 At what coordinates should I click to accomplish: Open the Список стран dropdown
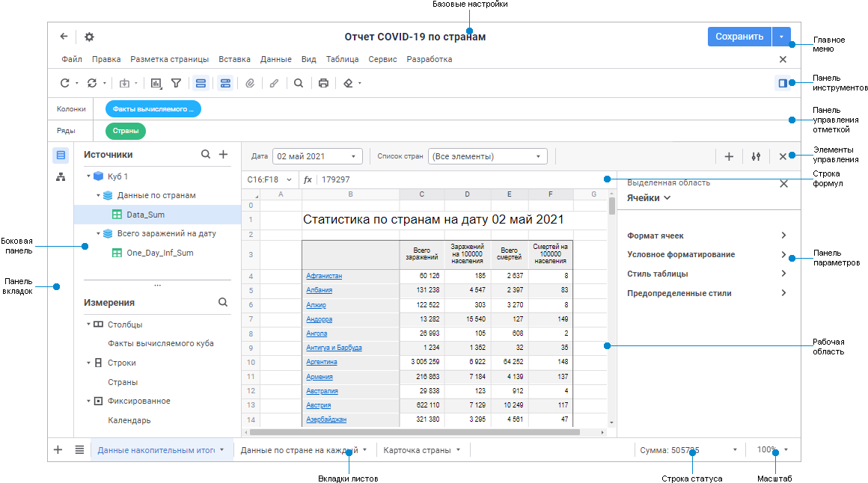click(x=487, y=156)
